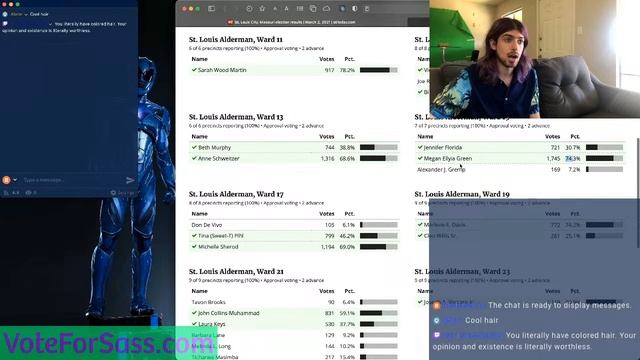The width and height of the screenshot is (640, 360).
Task: Open browser history clock icon
Action: click(249, 9)
